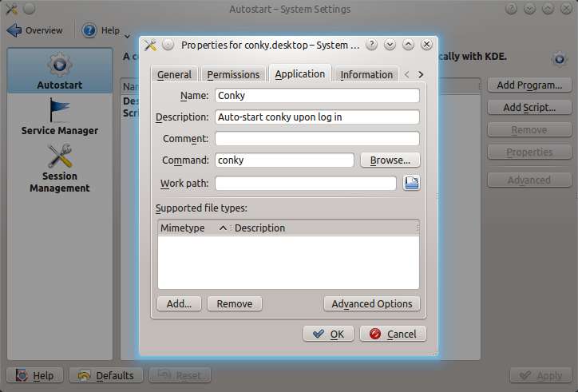This screenshot has height=392, width=578.
Task: Click the gear icon near top right of Autostart
Action: 560,58
